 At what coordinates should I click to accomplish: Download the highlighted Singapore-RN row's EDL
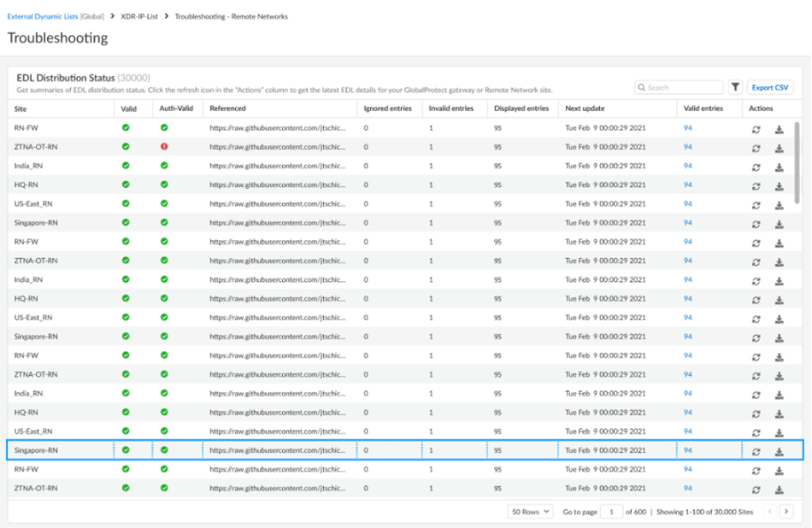(779, 452)
